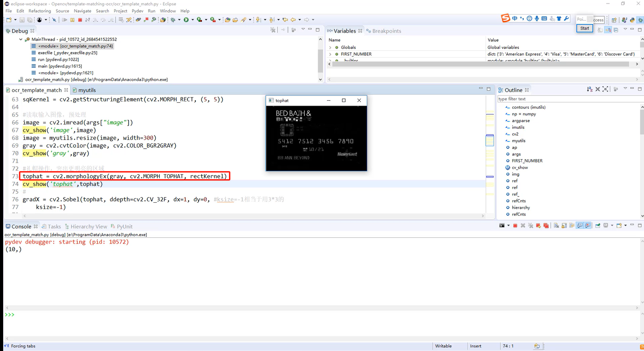644x351 pixels.
Task: Toggle skip all breakpoints icon
Action: pyautogui.click(x=54, y=20)
